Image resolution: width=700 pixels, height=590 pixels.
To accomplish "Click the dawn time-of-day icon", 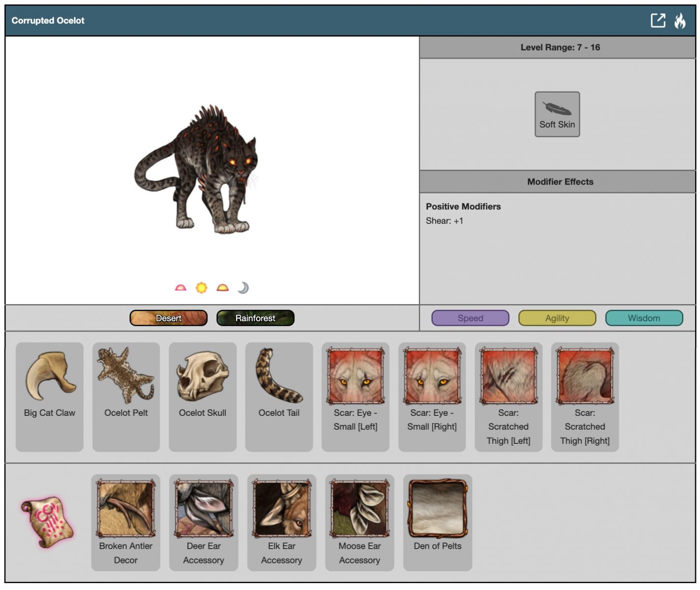I will [181, 288].
